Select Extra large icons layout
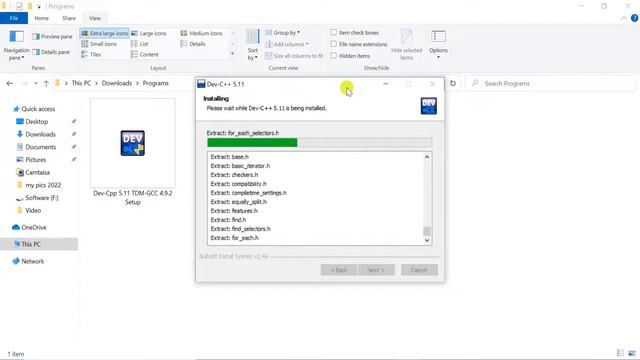 pos(105,33)
